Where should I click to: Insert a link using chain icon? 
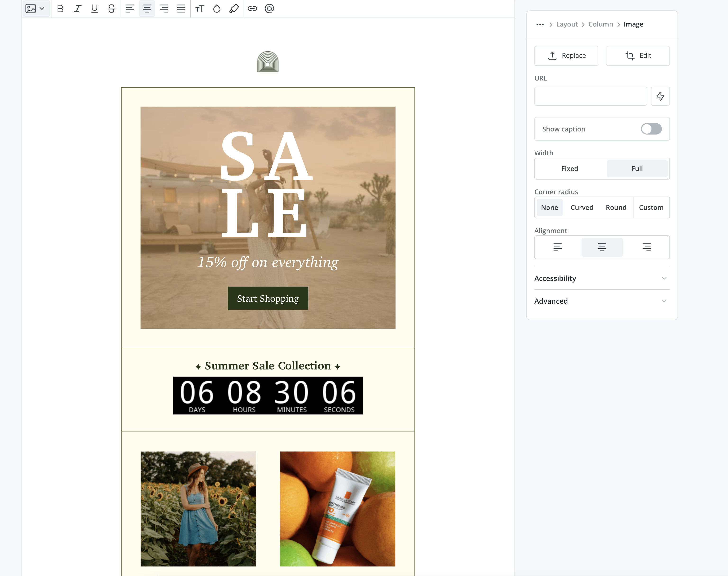tap(252, 9)
